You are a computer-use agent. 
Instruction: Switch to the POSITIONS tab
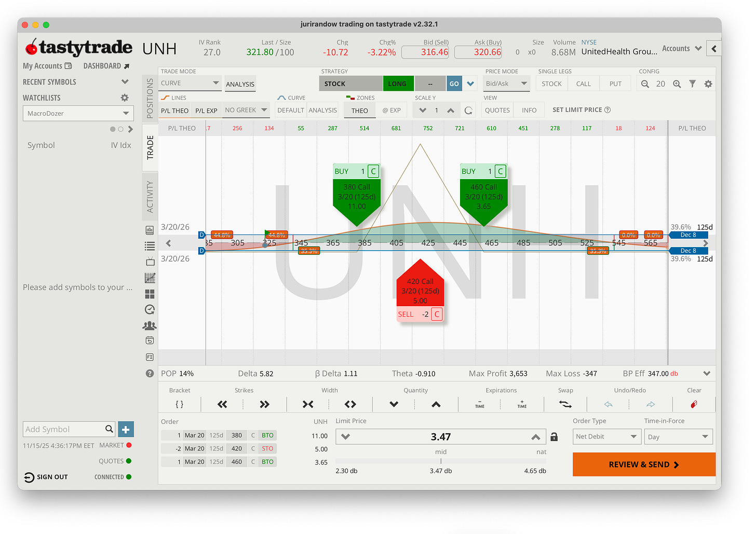150,98
